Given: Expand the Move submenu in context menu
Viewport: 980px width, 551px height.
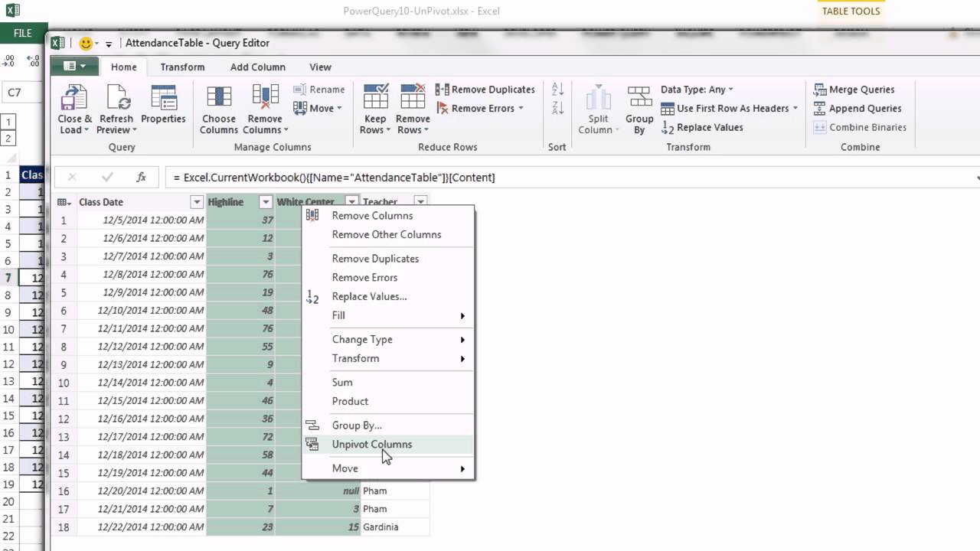Looking at the screenshot, I should pyautogui.click(x=388, y=468).
